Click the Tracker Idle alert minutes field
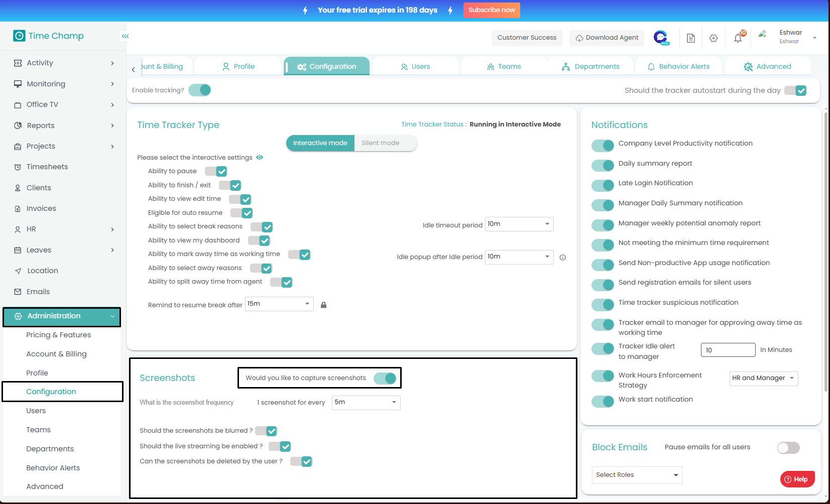This screenshot has height=504, width=830. click(x=728, y=350)
